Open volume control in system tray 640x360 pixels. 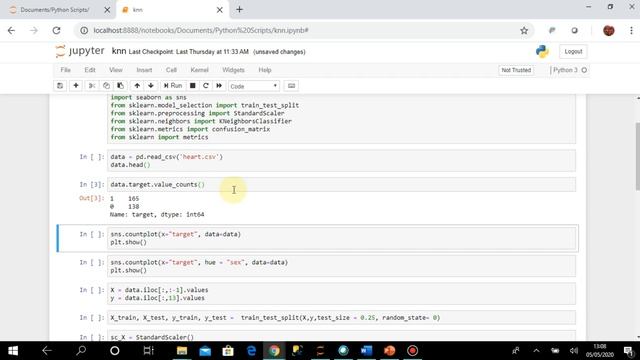pos(573,351)
